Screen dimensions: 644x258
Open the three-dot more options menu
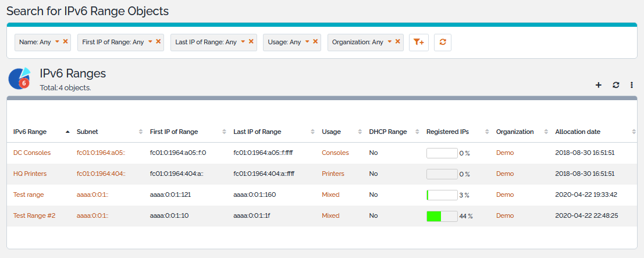(x=632, y=85)
